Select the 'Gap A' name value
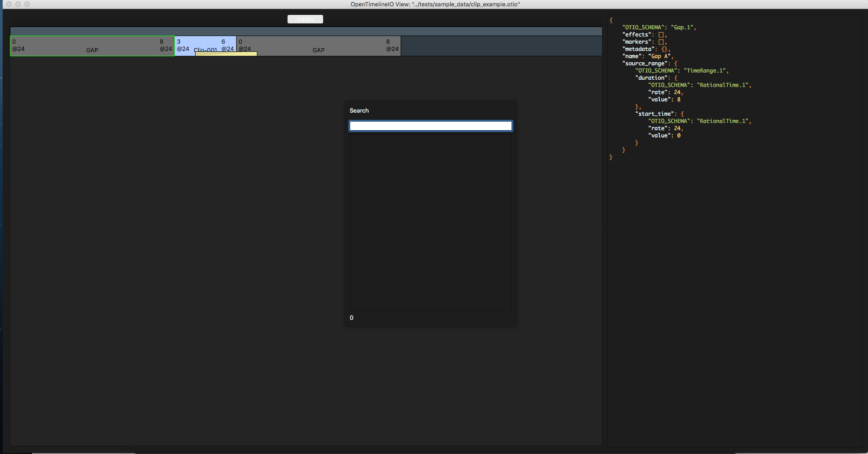The height and width of the screenshot is (454, 868). tap(659, 56)
